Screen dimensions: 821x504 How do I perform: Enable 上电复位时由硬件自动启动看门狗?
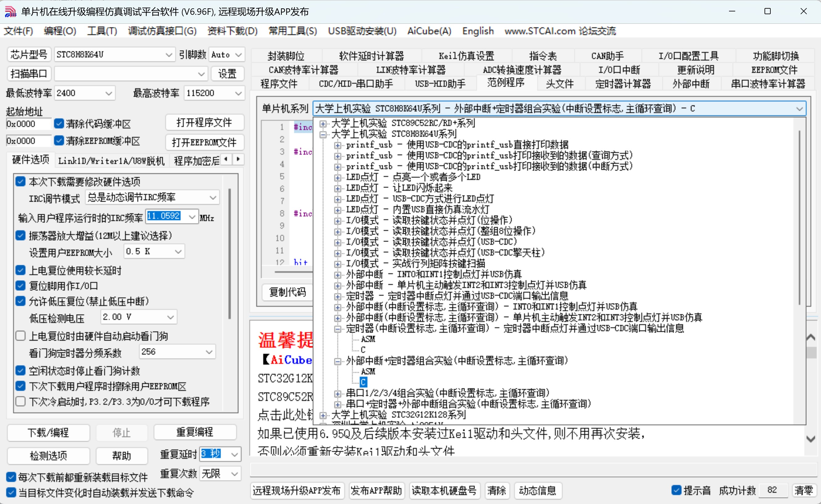(x=21, y=336)
